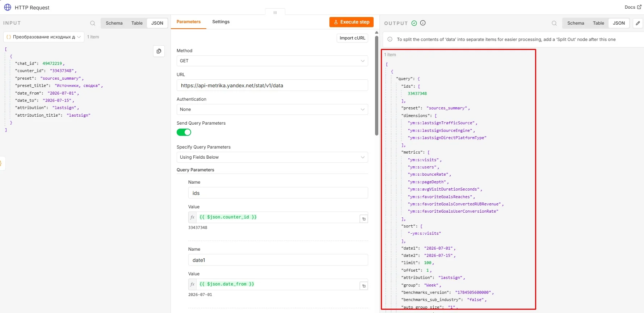Viewport: 644px width, 313px height.
Task: Click the output search magnifier icon
Action: (554, 23)
